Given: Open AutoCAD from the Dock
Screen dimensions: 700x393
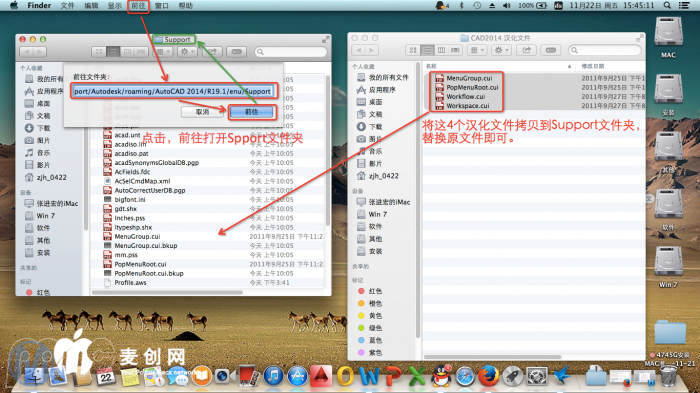Looking at the screenshot, I should tap(321, 377).
